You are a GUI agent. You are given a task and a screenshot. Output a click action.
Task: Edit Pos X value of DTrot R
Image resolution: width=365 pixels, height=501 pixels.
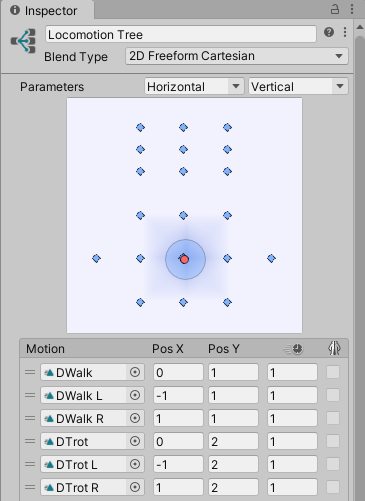coord(178,487)
